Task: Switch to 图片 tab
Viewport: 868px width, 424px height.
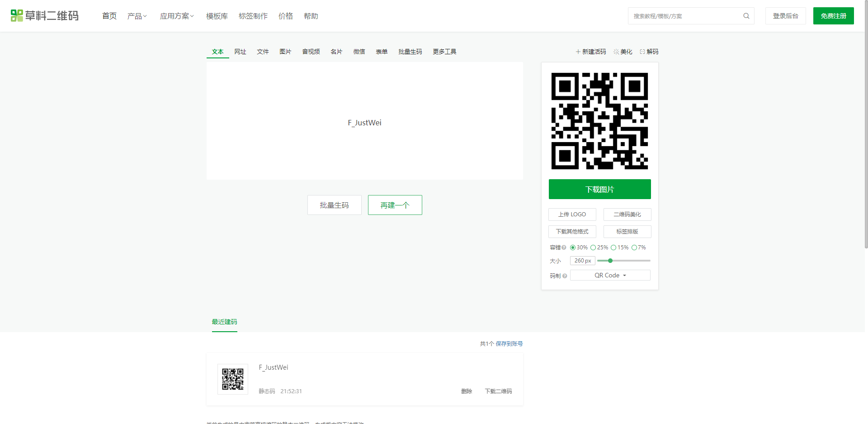Action: click(286, 52)
